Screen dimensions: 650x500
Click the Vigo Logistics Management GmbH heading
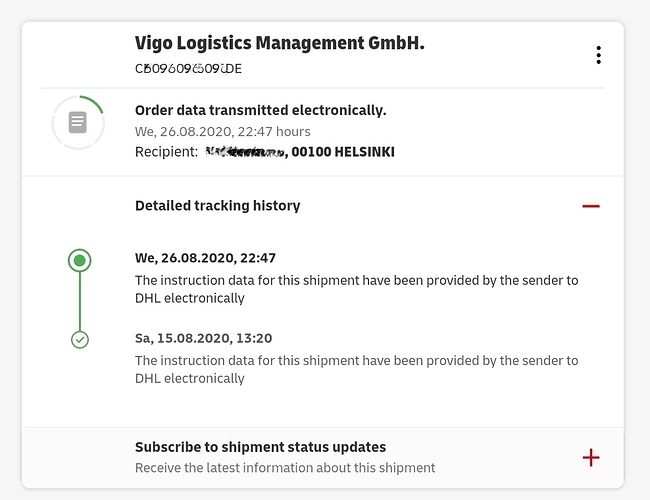coord(280,43)
